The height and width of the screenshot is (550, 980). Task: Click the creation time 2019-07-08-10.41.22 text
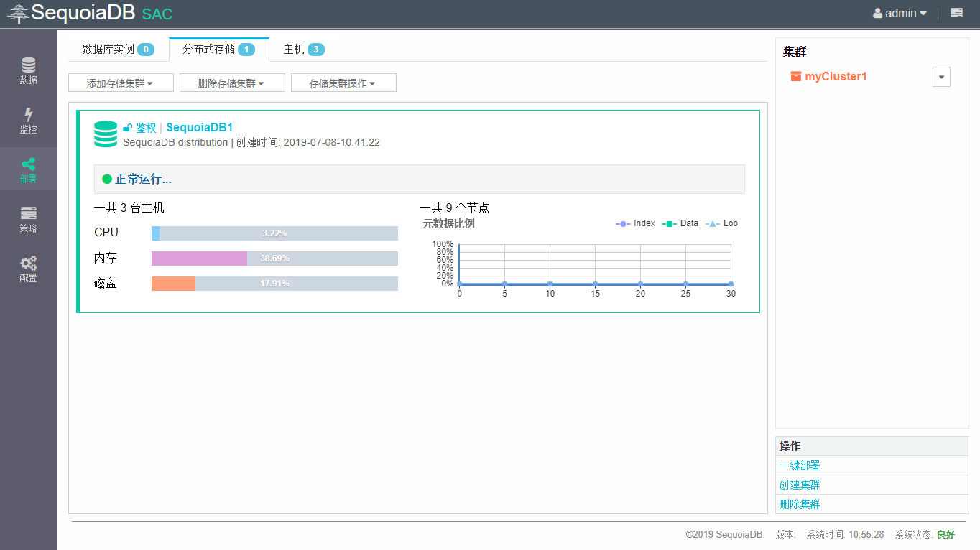pyautogui.click(x=332, y=142)
